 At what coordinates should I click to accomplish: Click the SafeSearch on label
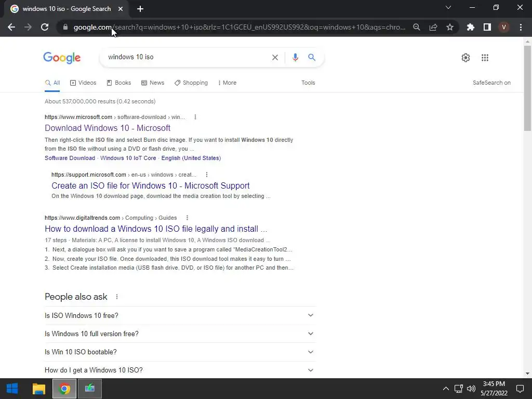pyautogui.click(x=491, y=83)
